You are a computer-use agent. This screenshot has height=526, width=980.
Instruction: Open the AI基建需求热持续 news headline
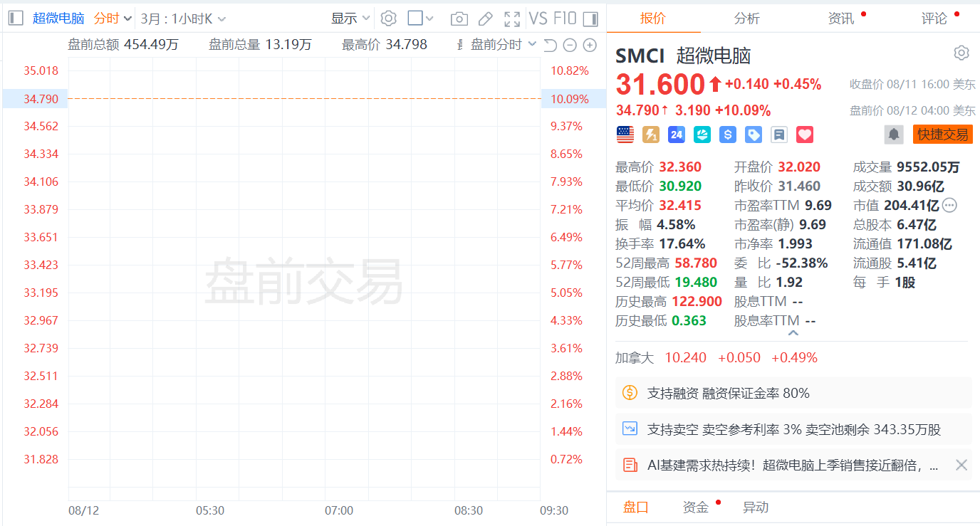(x=793, y=465)
